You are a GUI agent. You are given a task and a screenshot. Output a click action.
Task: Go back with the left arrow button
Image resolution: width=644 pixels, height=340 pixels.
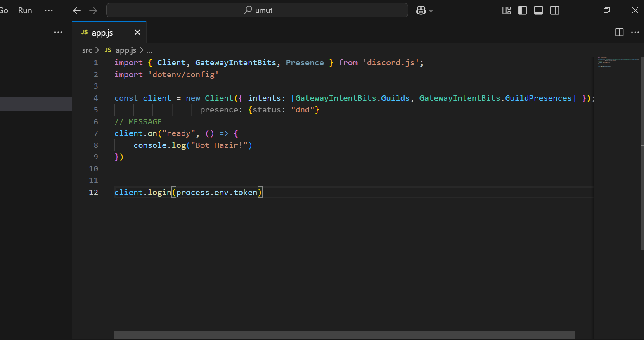pyautogui.click(x=77, y=10)
